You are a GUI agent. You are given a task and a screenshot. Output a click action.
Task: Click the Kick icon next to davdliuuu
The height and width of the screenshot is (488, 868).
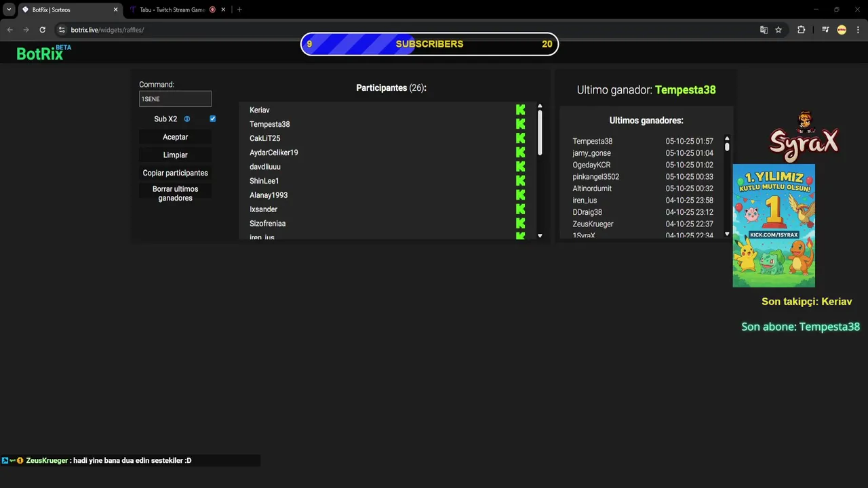(520, 167)
